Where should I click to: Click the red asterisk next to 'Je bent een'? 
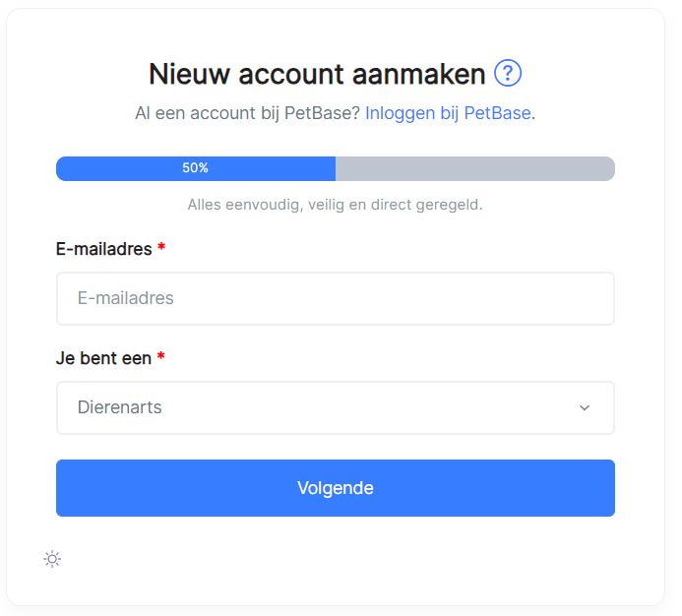161,356
